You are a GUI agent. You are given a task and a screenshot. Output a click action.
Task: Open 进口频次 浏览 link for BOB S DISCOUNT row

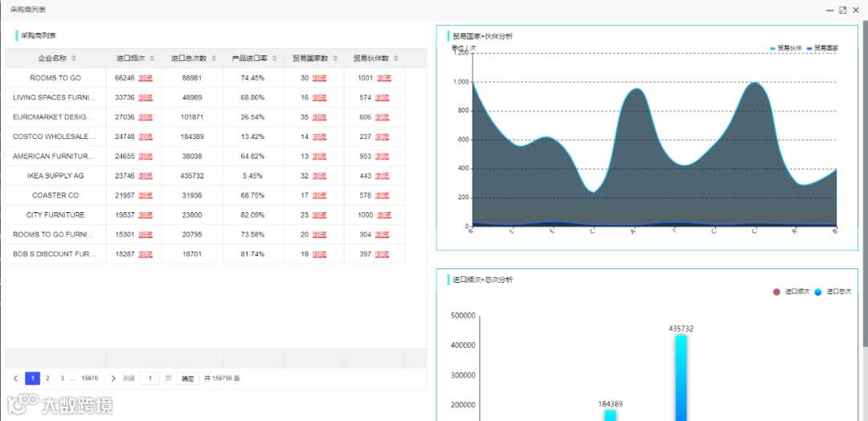pyautogui.click(x=145, y=254)
